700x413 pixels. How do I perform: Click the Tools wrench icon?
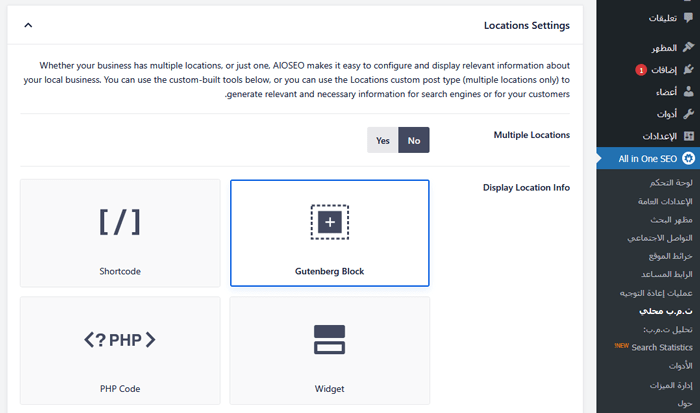689,114
